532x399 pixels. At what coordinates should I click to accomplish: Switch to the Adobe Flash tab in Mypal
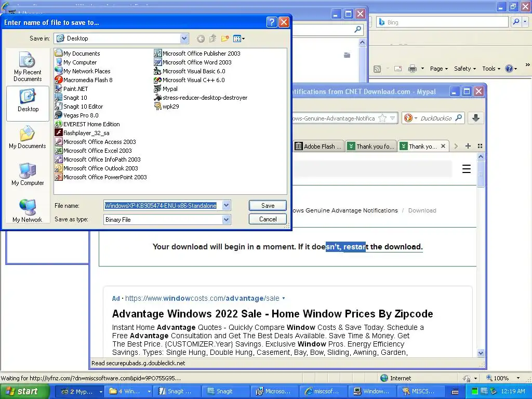319,146
